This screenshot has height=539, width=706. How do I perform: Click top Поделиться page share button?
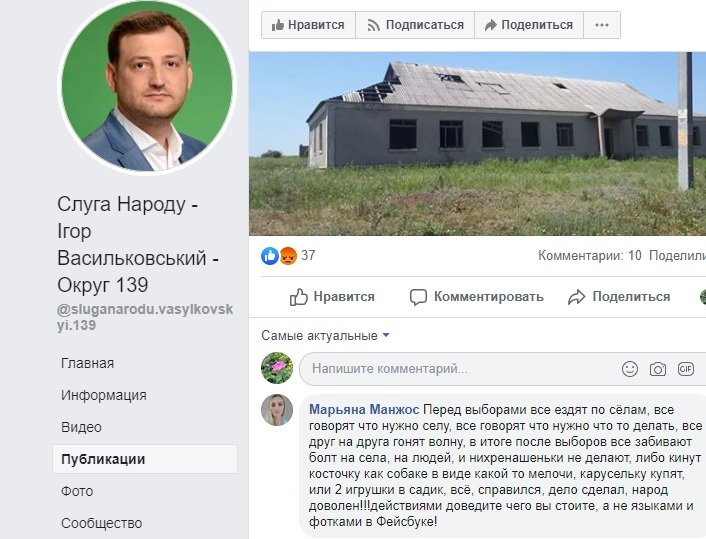[529, 25]
